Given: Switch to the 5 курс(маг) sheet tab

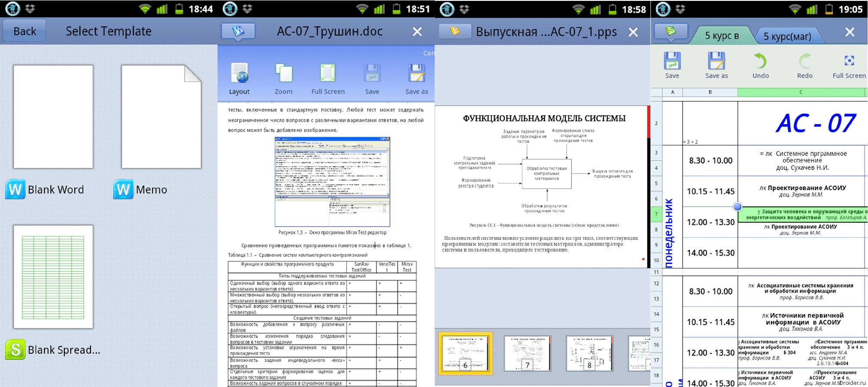Looking at the screenshot, I should click(787, 36).
